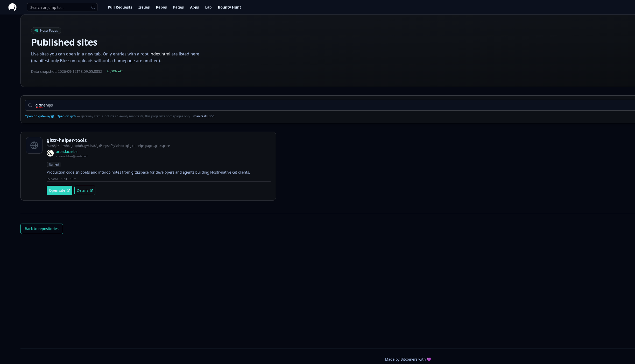Click the data snapshot timestamp text
This screenshot has height=364, width=635.
67,72
